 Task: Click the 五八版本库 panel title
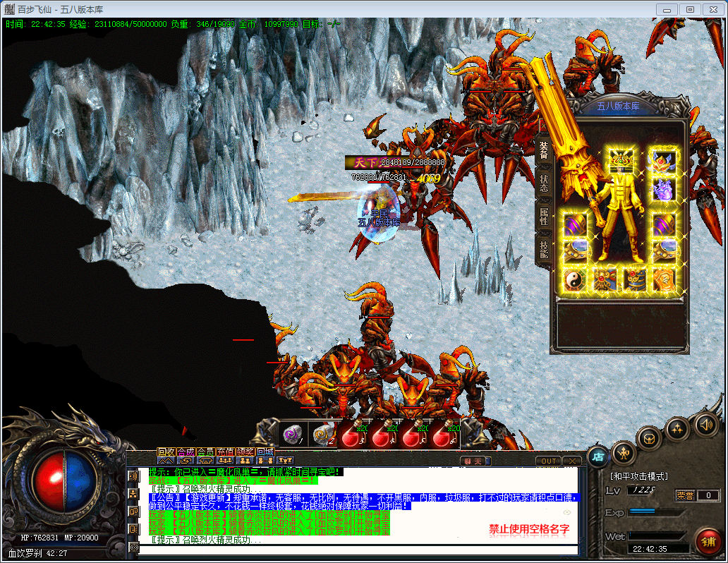(618, 107)
